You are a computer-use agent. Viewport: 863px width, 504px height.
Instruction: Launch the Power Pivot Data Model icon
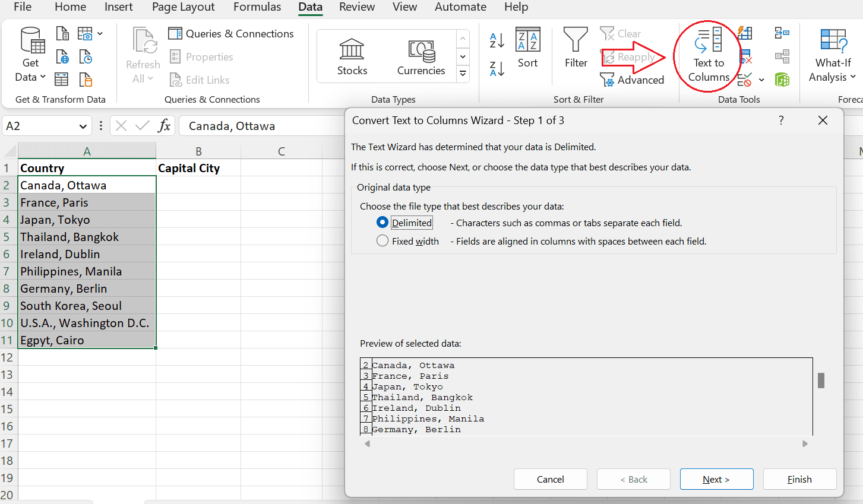(x=782, y=80)
